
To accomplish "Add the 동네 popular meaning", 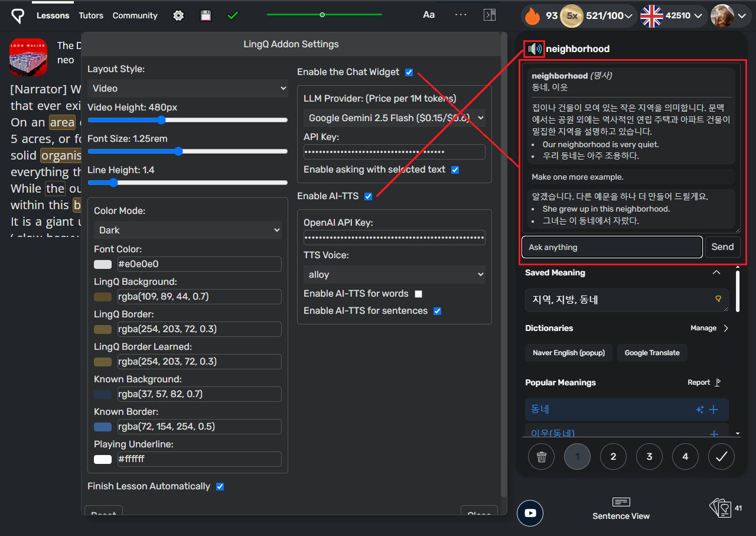I will [x=713, y=410].
